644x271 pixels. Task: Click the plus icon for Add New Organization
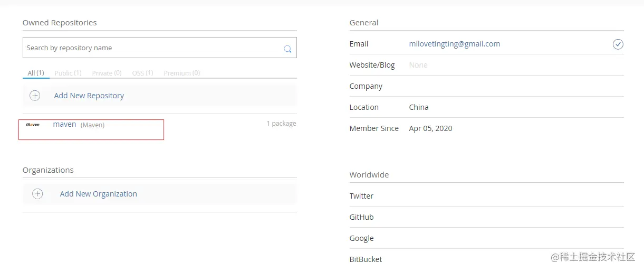point(37,194)
